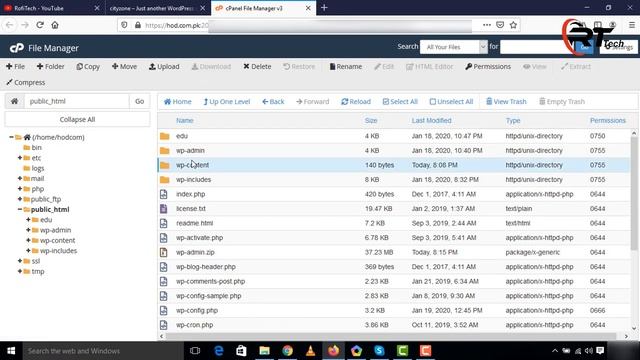The width and height of the screenshot is (640, 360).
Task: Sort by Last Modified column
Action: click(x=431, y=120)
